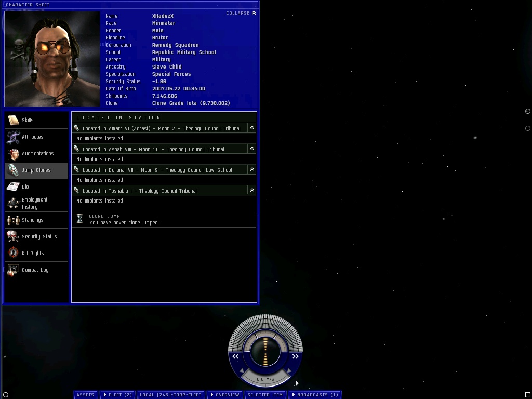Open the Security Status skull icon
Image resolution: width=532 pixels, height=399 pixels.
(13, 236)
